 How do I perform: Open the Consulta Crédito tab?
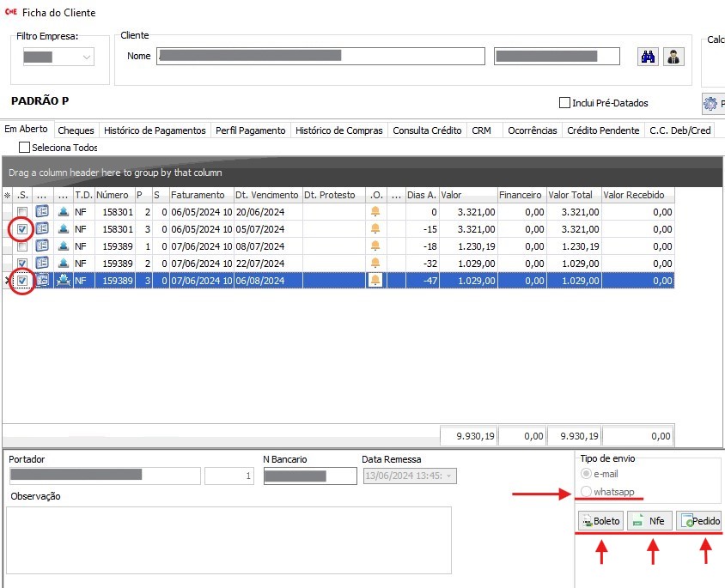point(427,130)
